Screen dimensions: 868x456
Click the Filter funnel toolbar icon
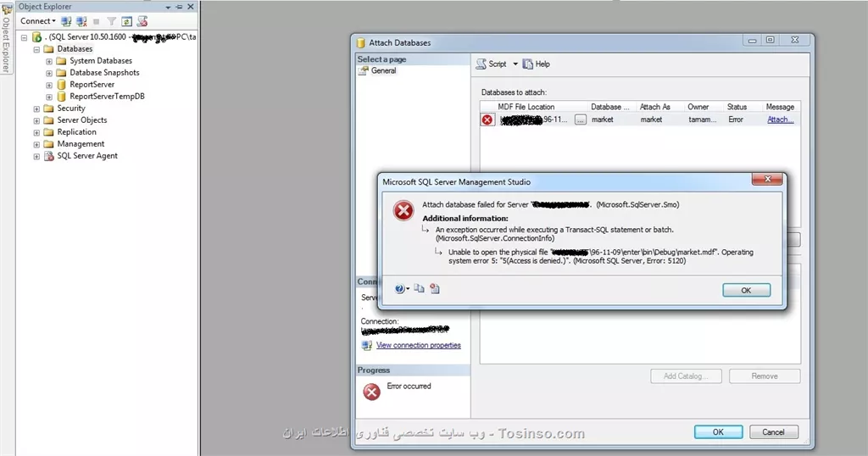click(111, 21)
